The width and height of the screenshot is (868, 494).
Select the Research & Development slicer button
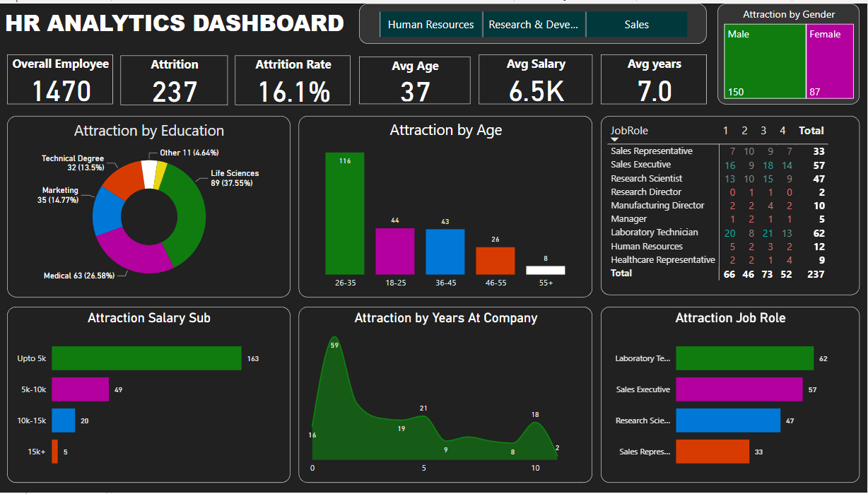point(534,25)
